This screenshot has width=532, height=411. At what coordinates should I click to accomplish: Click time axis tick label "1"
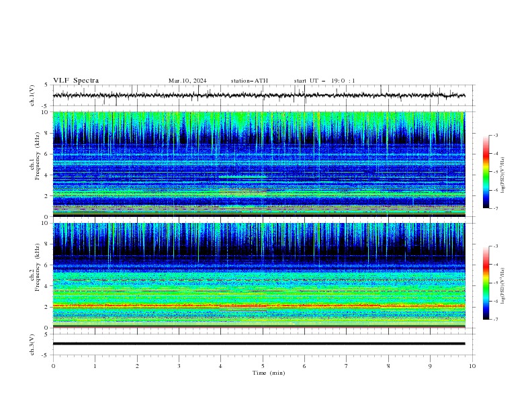coord(95,366)
